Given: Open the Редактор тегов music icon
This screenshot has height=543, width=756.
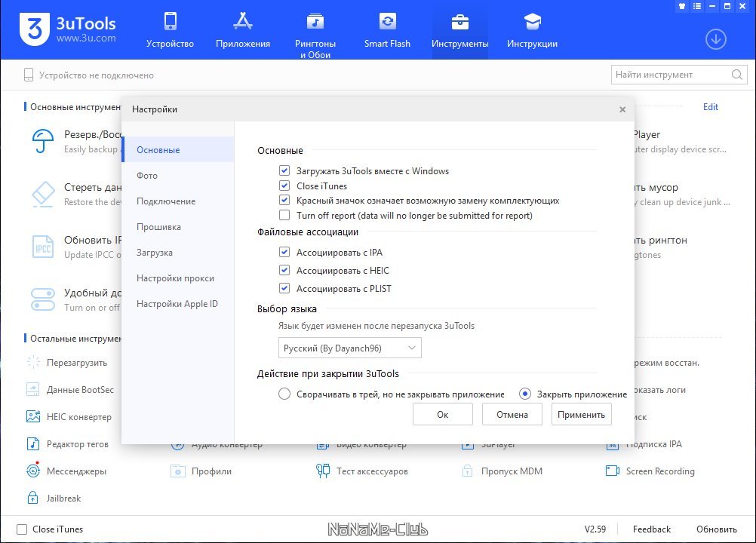Looking at the screenshot, I should [x=32, y=443].
